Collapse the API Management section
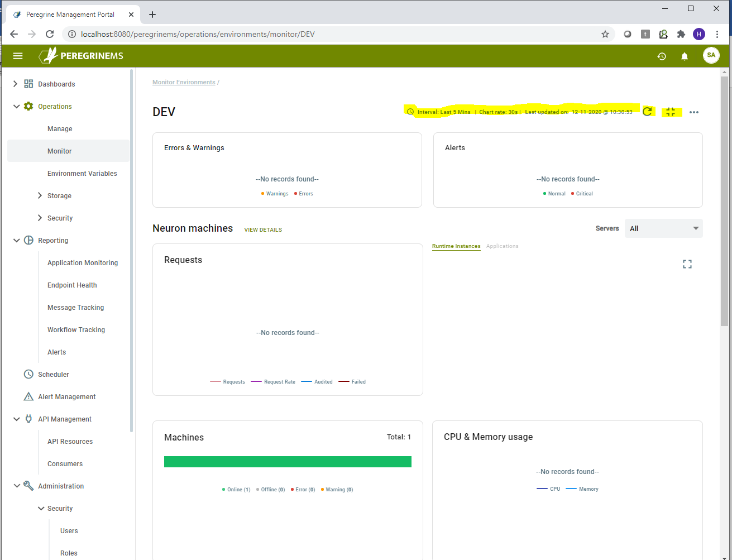732x560 pixels. coord(16,419)
